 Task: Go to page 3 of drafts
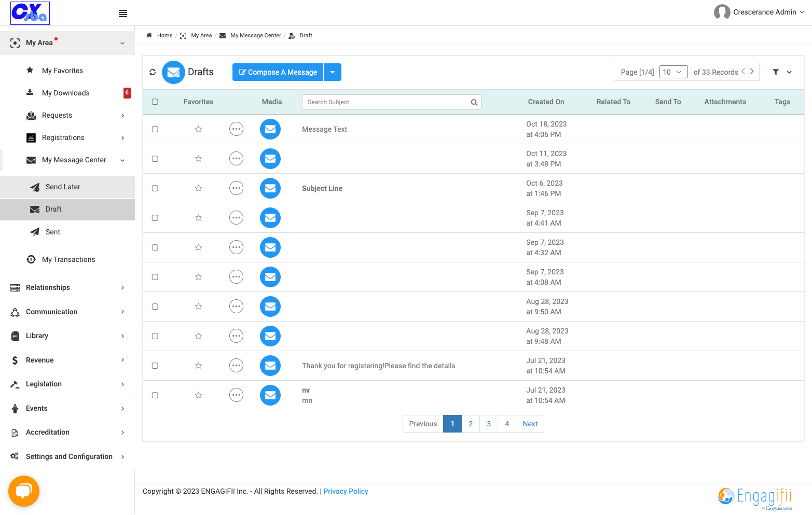(x=489, y=424)
